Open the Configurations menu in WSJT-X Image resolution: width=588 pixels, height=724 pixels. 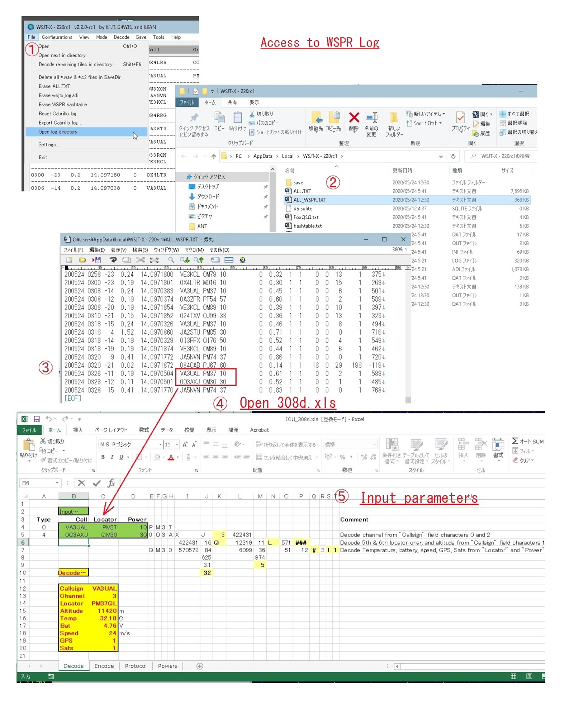point(57,37)
